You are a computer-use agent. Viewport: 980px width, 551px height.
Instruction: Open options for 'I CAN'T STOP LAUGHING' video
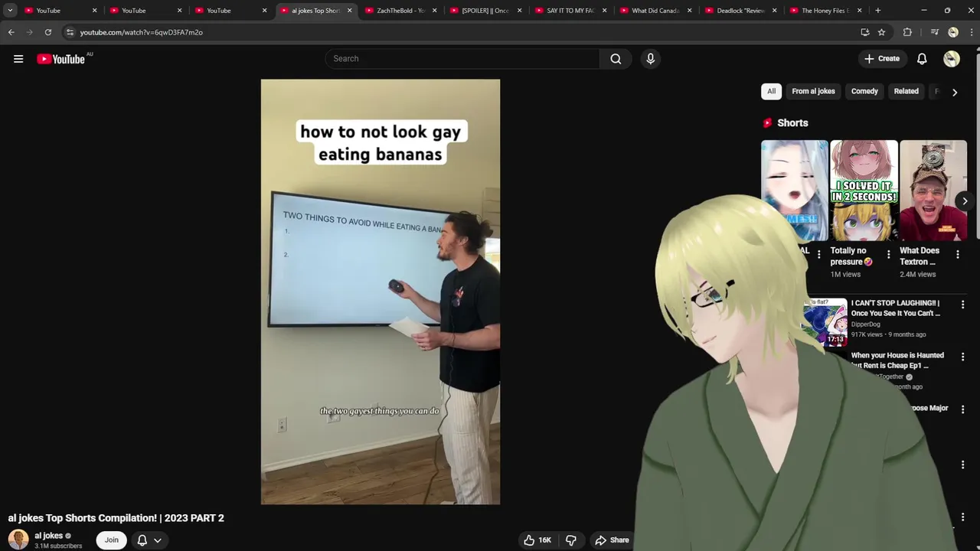962,305
